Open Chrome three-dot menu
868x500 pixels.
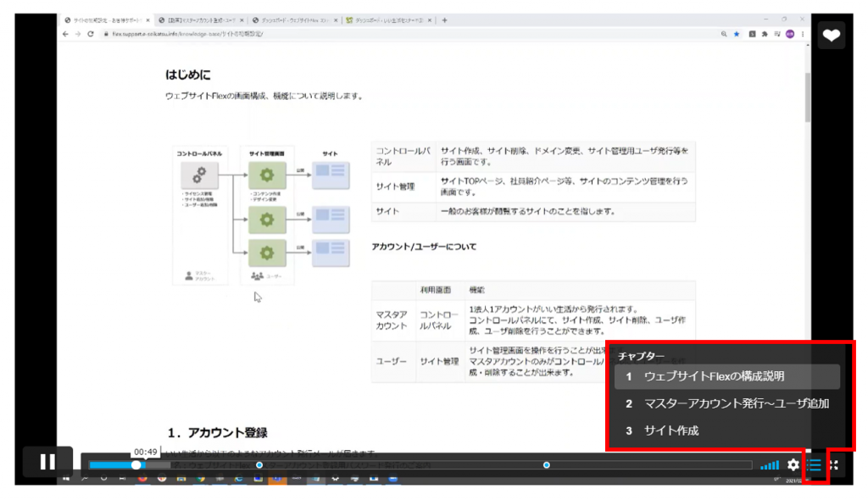pos(802,34)
